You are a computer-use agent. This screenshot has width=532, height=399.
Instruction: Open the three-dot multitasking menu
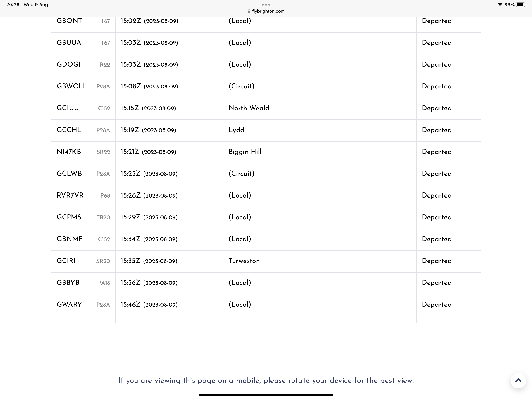click(x=266, y=4)
